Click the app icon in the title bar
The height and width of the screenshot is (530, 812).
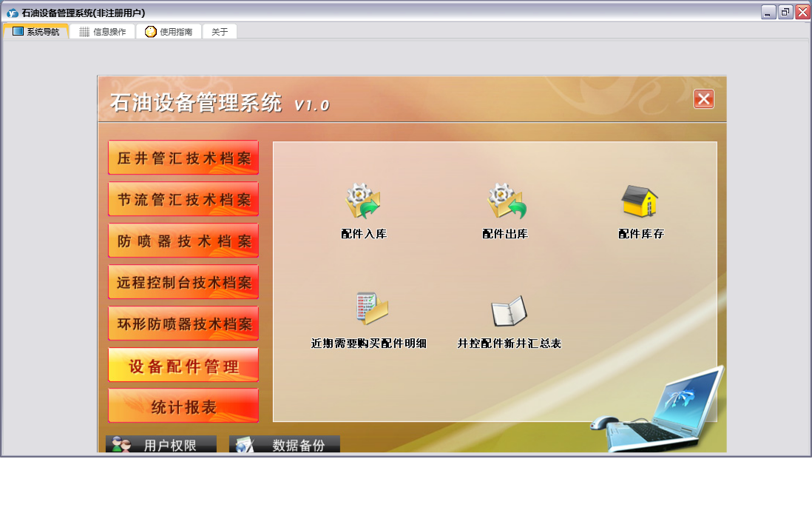[12, 13]
